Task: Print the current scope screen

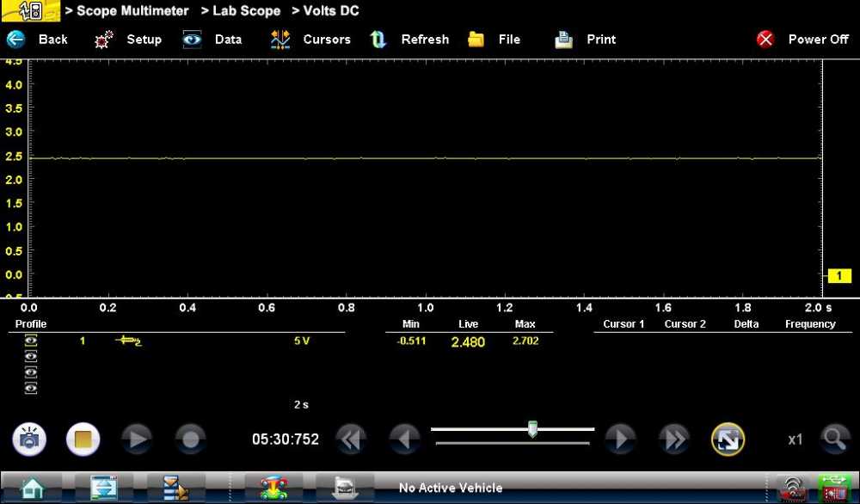Action: (563, 39)
